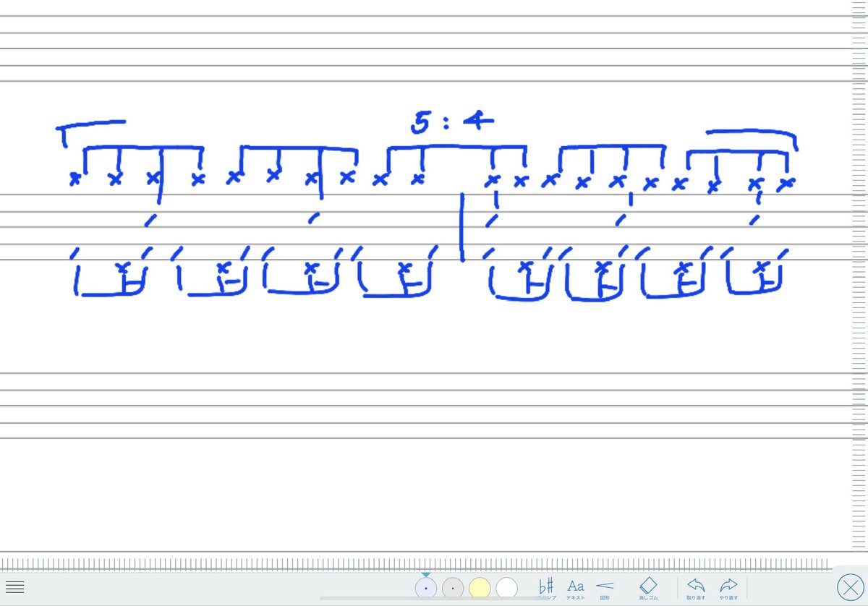Screen dimensions: 868x606
Task: Select the eraser (消しゴム) tool
Action: pyautogui.click(x=648, y=589)
